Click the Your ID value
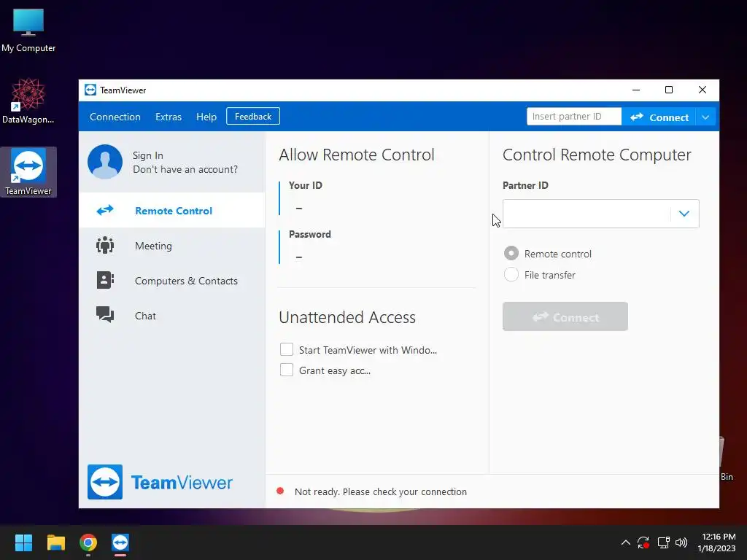 pos(298,208)
